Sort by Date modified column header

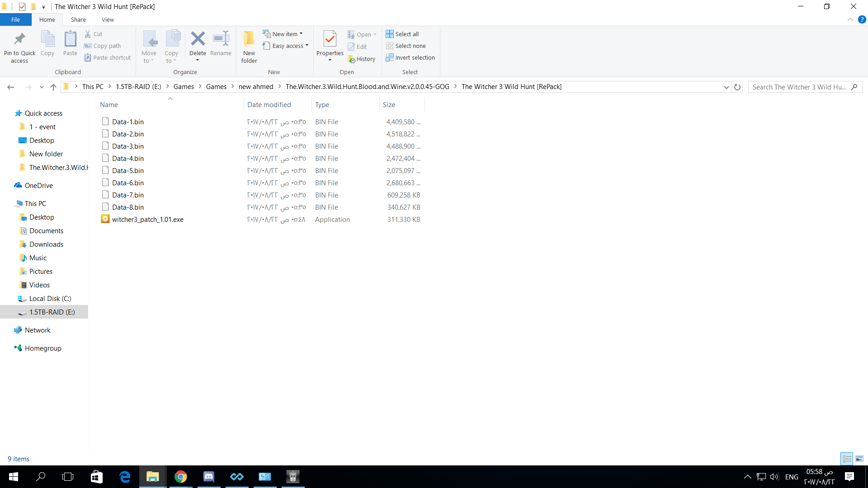[278, 104]
